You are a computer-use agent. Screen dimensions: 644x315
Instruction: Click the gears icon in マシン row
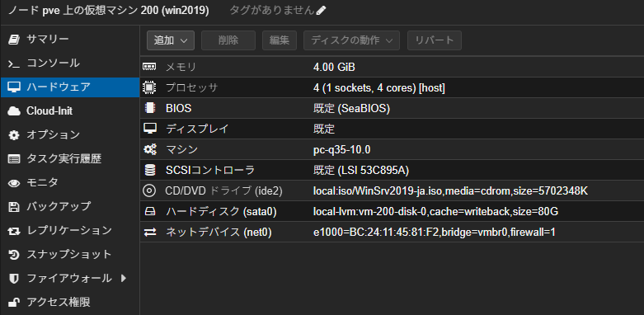pyautogui.click(x=149, y=149)
